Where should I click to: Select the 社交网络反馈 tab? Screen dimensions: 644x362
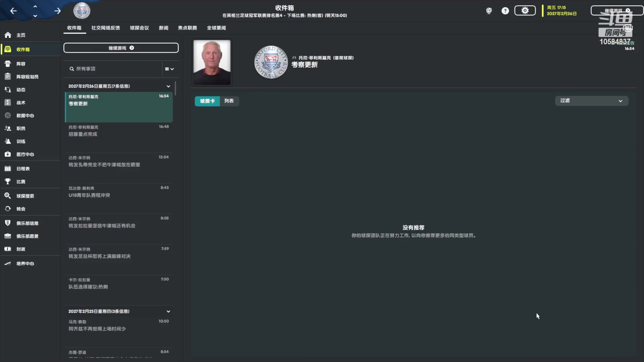(106, 28)
